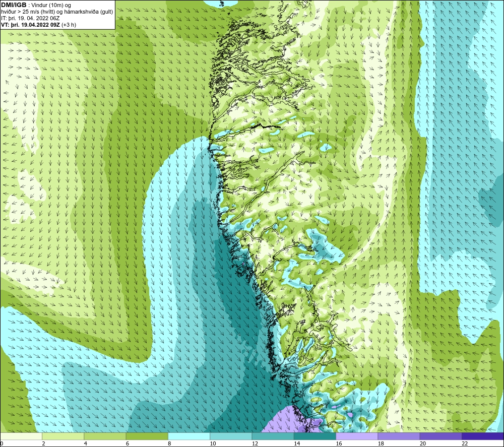Screen dimensions: 504x447
Task: Click the 'IT: þri. 19. 04. 2022 06Z' line
Action: tap(30, 18)
